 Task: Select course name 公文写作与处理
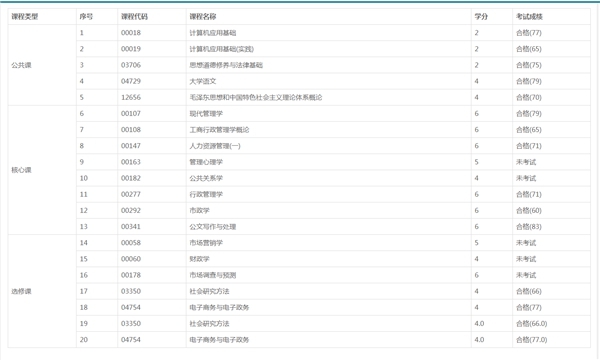(x=213, y=226)
